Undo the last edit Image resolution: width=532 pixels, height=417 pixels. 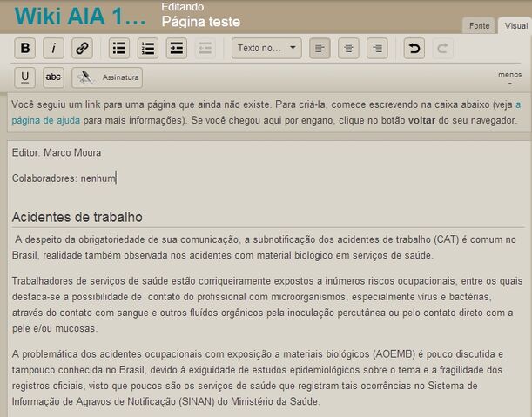point(414,48)
